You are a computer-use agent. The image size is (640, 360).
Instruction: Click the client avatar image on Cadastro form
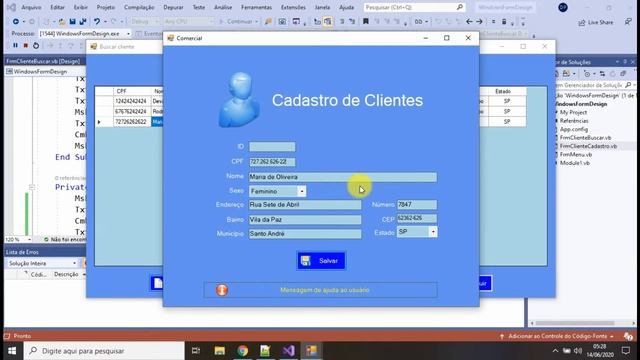click(239, 100)
